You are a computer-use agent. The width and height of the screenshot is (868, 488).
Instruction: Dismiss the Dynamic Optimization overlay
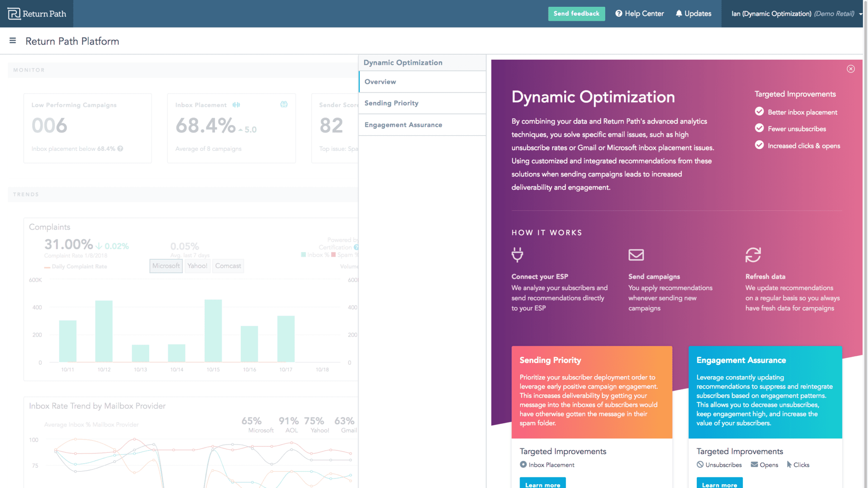[x=851, y=69]
